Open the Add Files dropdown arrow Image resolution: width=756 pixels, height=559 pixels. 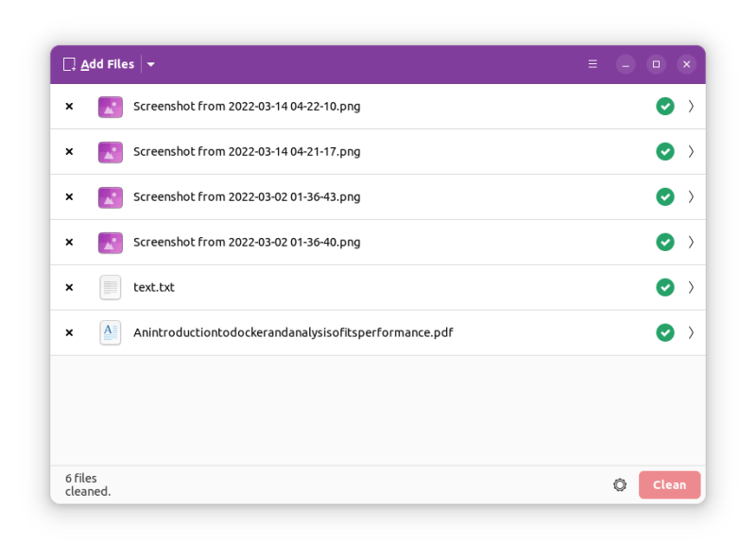151,64
